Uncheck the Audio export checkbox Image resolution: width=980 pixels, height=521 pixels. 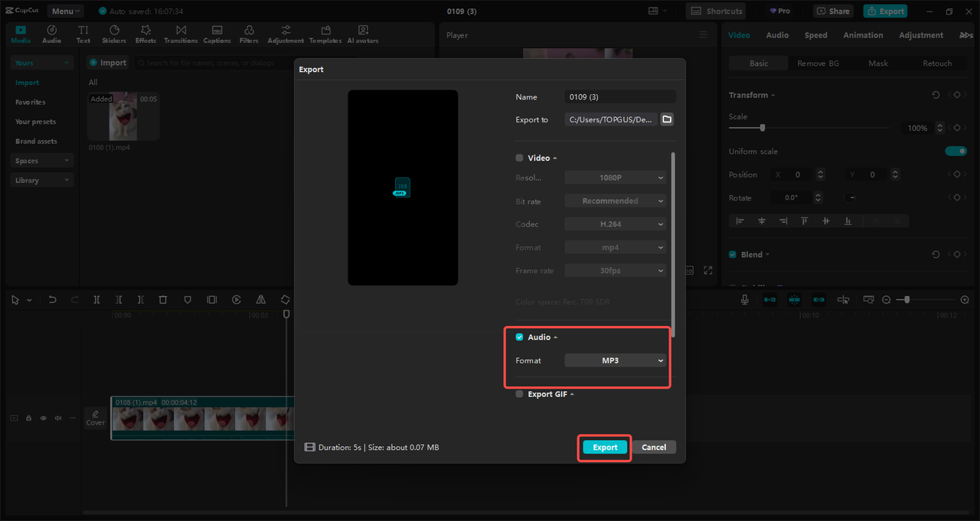tap(519, 337)
